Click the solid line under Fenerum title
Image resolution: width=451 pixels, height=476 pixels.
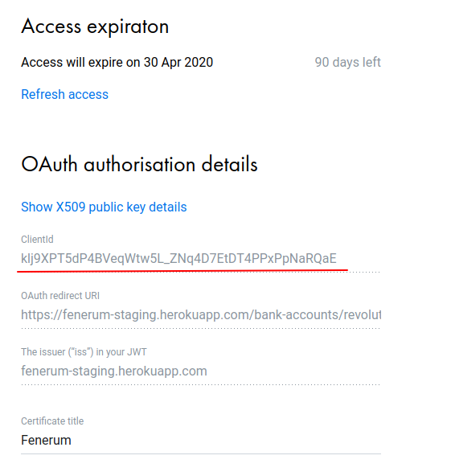point(201,453)
